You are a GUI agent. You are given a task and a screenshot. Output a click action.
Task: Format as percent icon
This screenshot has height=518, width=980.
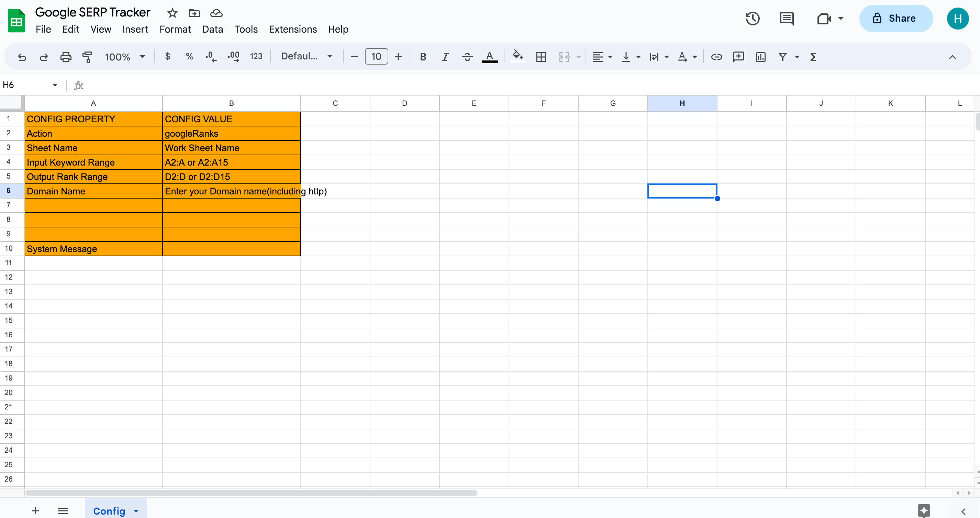[x=189, y=57]
